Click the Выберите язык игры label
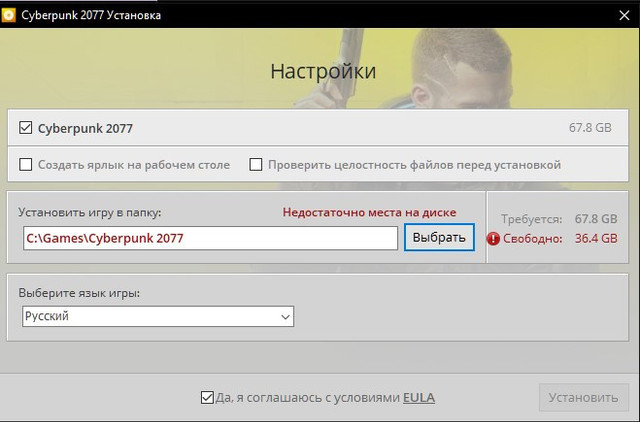The width and height of the screenshot is (640, 422). (79, 292)
